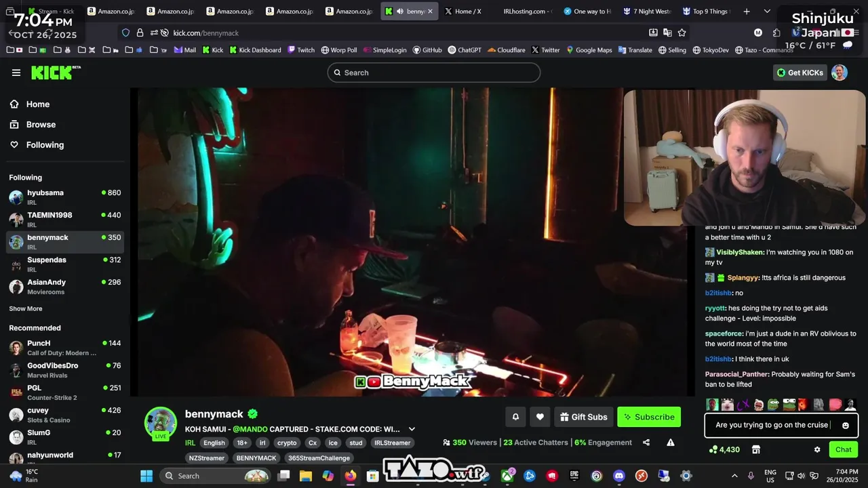This screenshot has height=488, width=868.
Task: Follow bennymack with the heart icon
Action: (540, 417)
